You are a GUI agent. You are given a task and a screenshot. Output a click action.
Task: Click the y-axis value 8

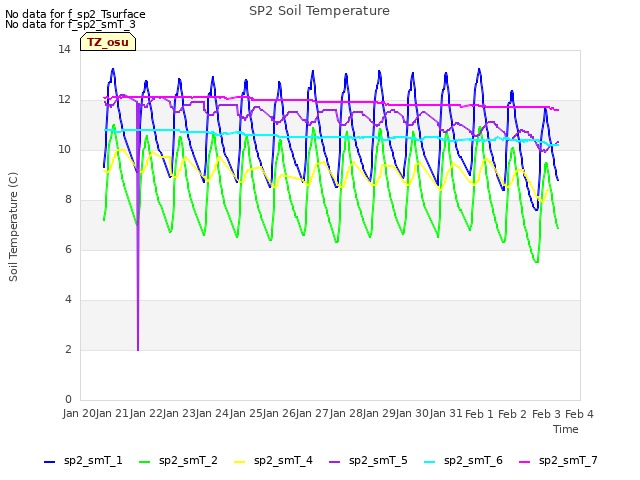point(68,200)
